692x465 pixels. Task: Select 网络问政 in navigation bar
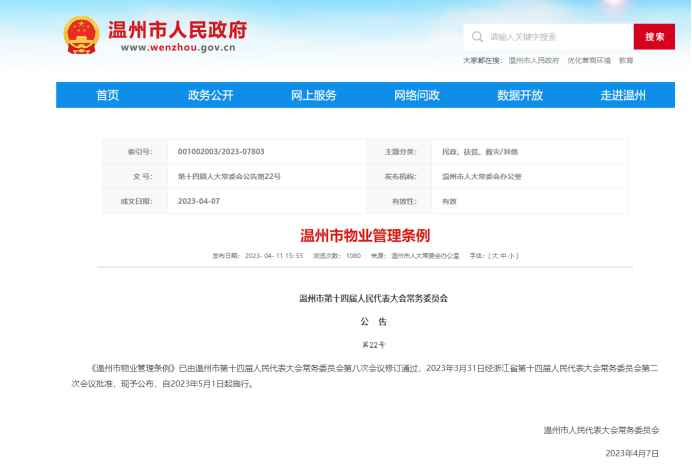coord(417,95)
